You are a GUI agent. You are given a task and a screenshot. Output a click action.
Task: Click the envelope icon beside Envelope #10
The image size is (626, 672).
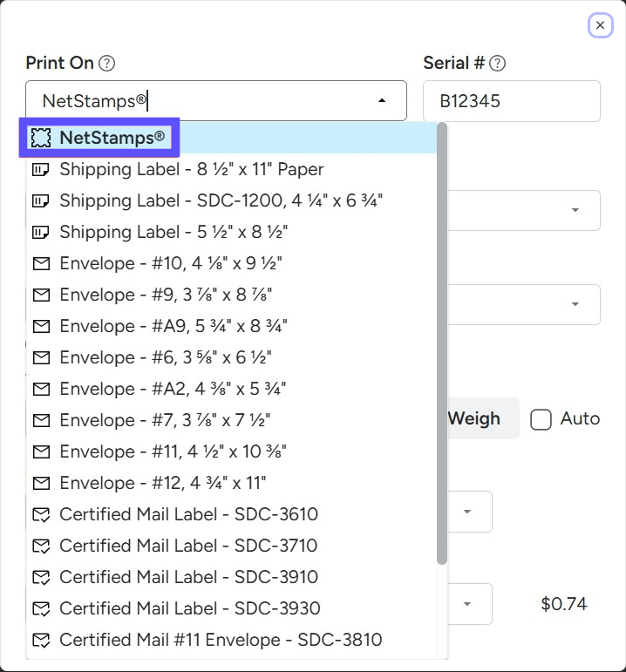tap(41, 263)
